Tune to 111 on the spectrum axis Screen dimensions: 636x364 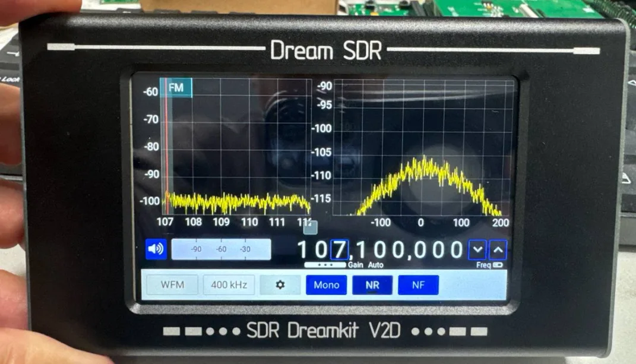277,222
